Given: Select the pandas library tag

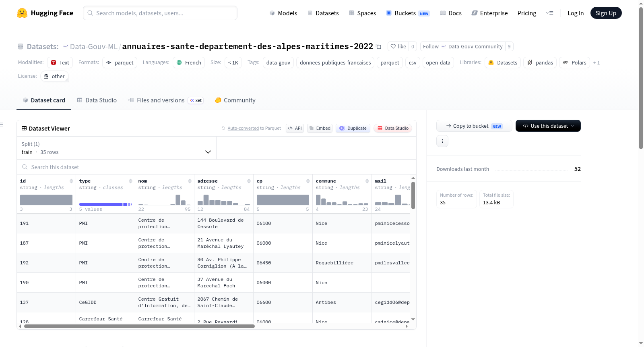Looking at the screenshot, I should coord(540,62).
